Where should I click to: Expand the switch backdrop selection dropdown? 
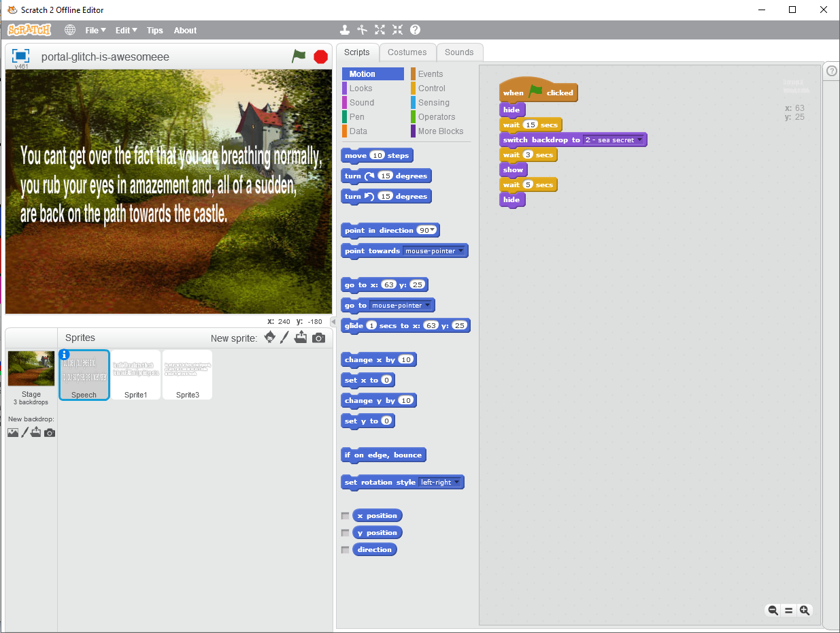point(639,140)
